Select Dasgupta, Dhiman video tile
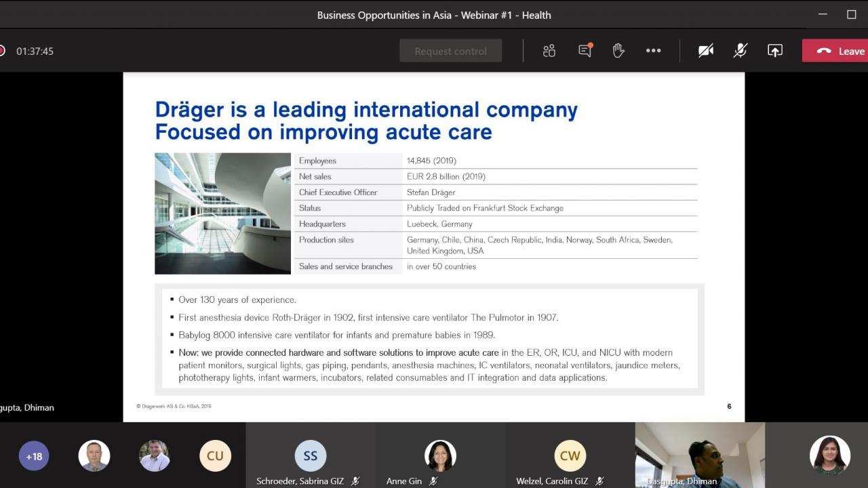 (x=700, y=455)
